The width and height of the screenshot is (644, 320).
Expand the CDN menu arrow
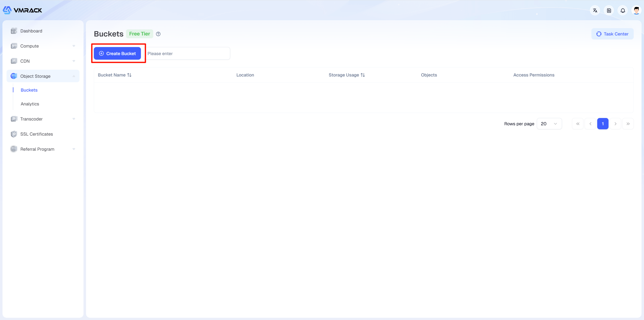[74, 61]
